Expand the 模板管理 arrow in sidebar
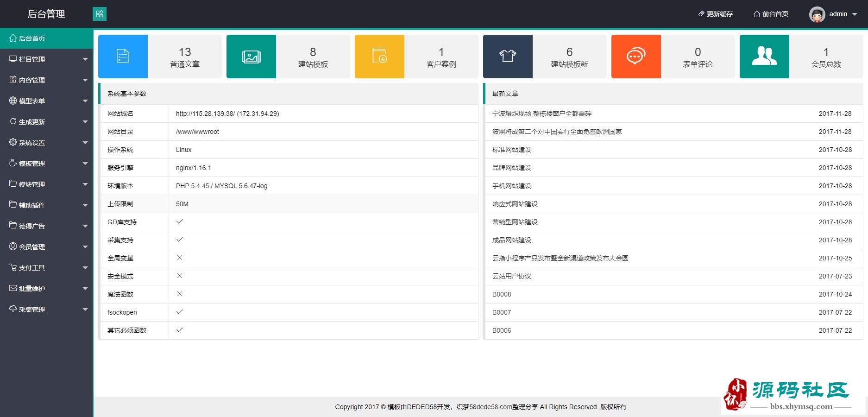 (85, 164)
